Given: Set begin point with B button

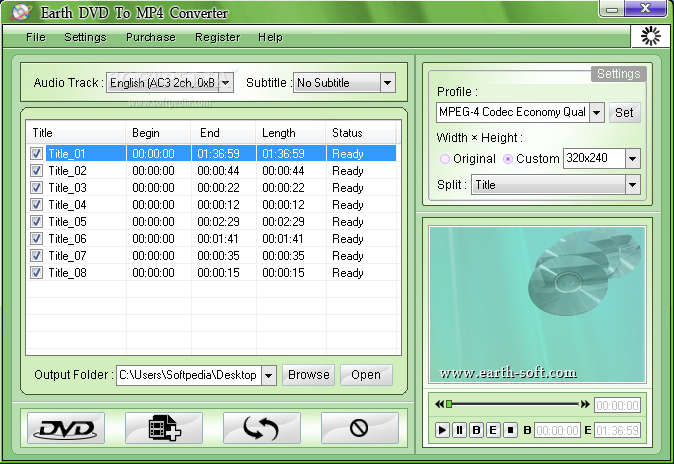Looking at the screenshot, I should tap(476, 430).
